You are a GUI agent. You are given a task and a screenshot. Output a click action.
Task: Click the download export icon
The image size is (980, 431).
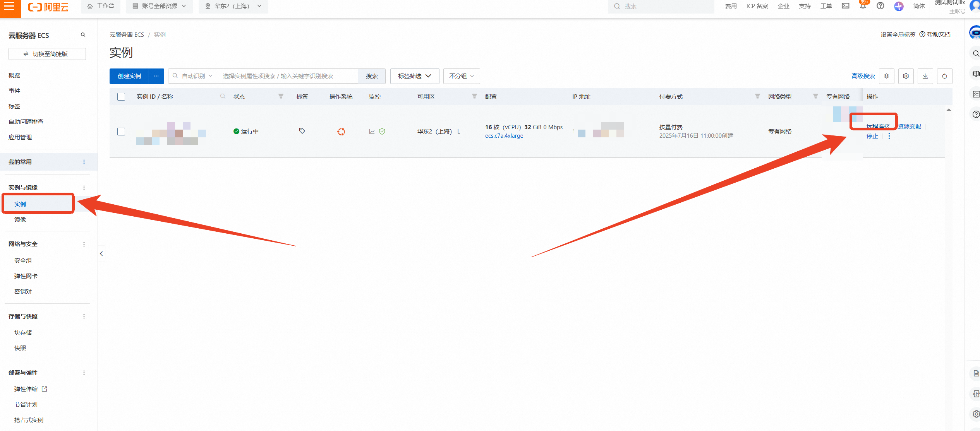[925, 76]
